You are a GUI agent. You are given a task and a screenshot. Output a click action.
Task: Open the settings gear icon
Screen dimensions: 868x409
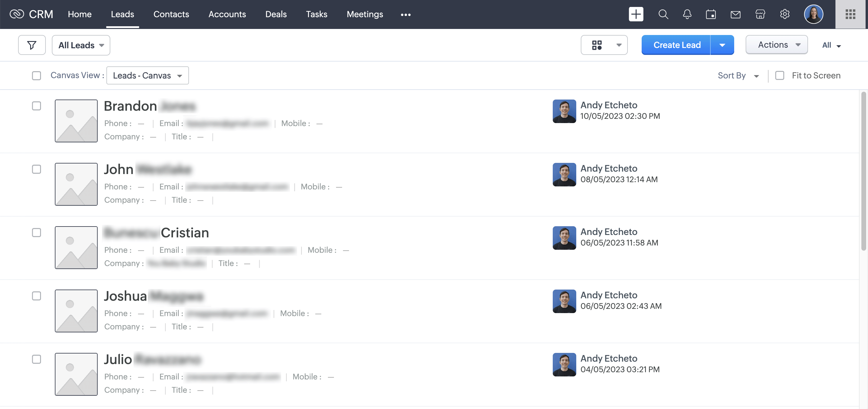coord(785,14)
